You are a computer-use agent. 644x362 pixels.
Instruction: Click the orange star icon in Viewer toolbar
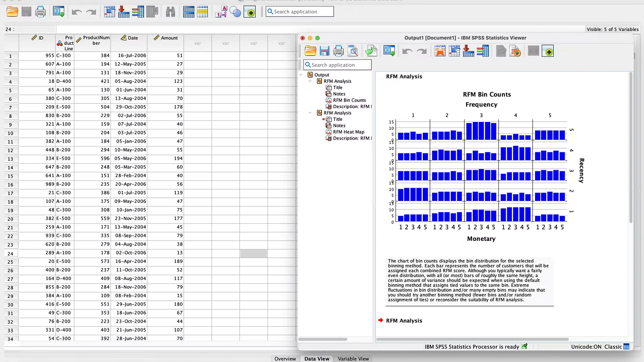(x=440, y=51)
